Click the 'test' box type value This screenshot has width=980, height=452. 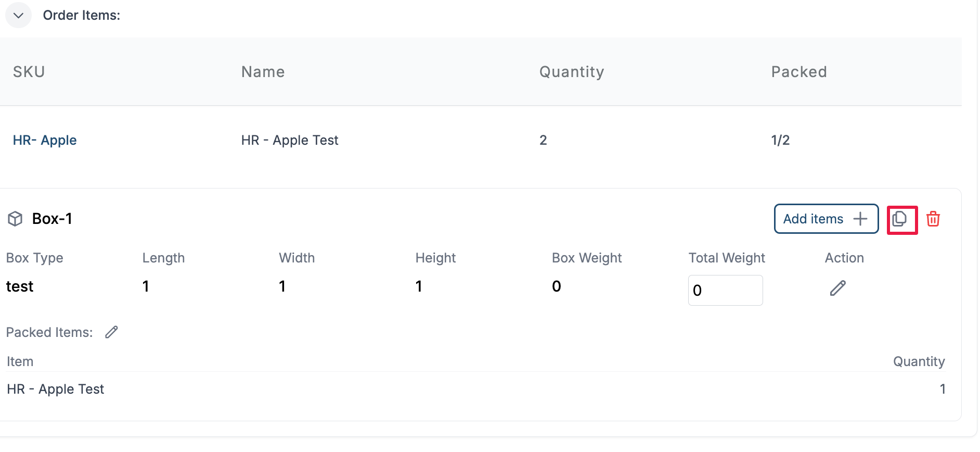tap(20, 286)
